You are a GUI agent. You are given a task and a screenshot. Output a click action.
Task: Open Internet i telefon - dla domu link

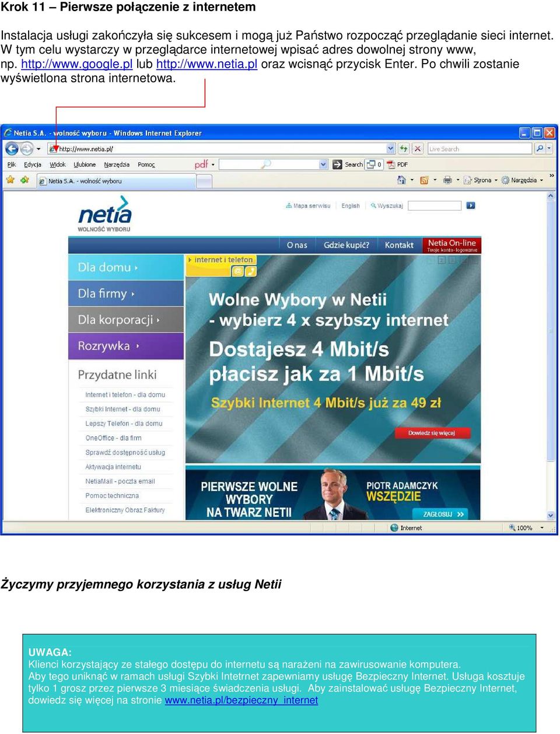pos(125,394)
